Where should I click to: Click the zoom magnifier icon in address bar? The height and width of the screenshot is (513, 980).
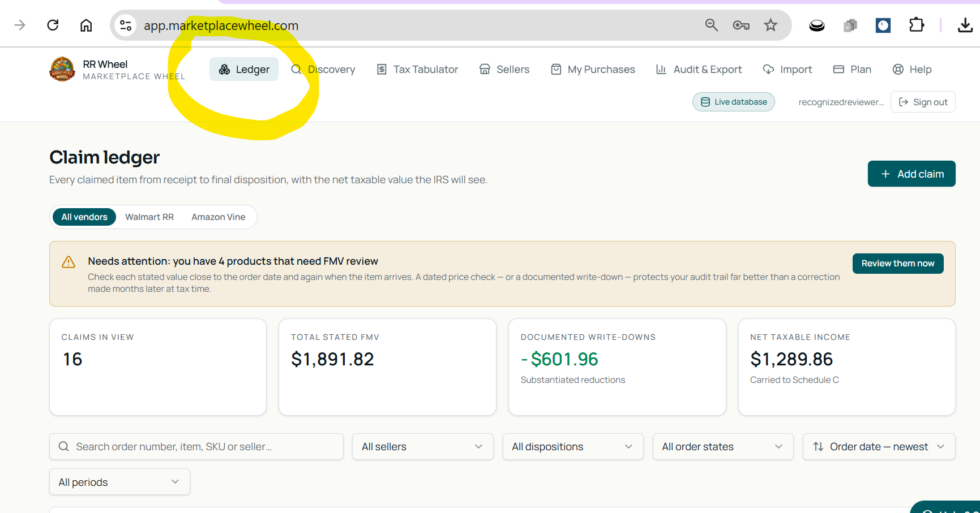(x=712, y=25)
